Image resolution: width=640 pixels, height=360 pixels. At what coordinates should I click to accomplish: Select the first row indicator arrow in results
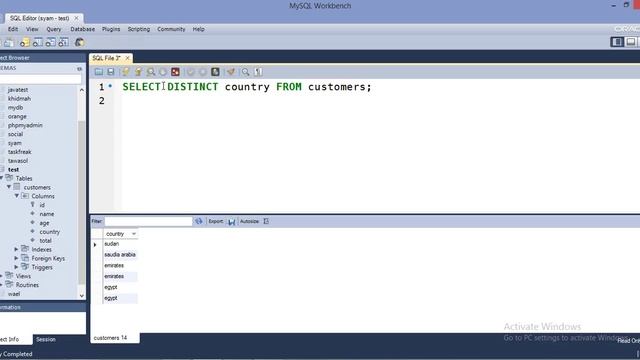point(95,244)
